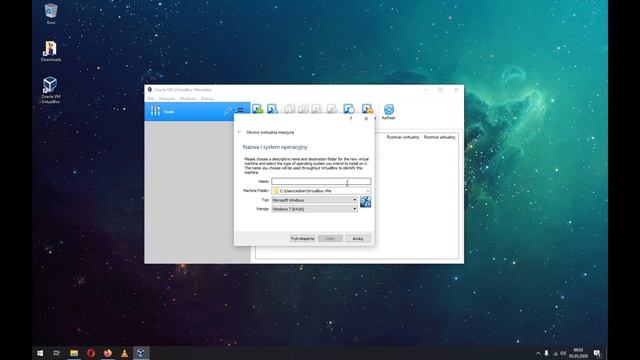Click the Add disk image toolbar icon
Image resolution: width=640 pixels, height=360 pixels.
coord(257,109)
